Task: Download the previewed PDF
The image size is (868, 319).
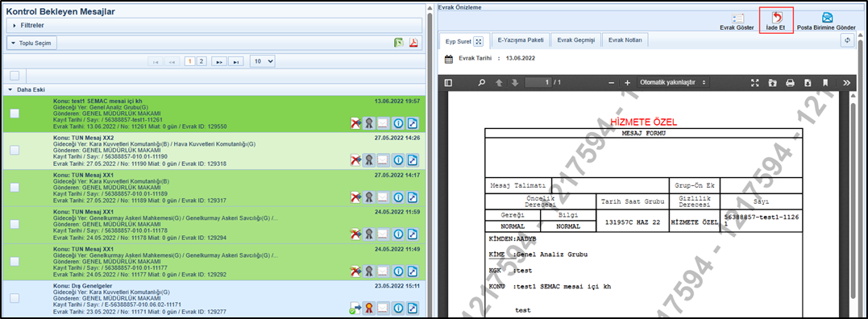Action: [x=808, y=82]
